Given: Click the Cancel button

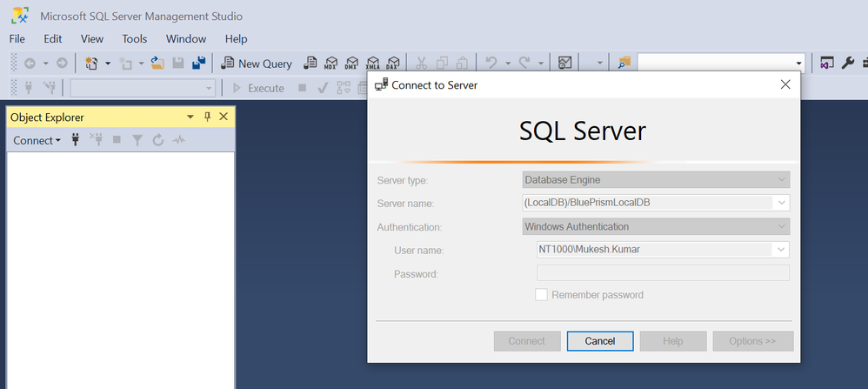Looking at the screenshot, I should [599, 341].
